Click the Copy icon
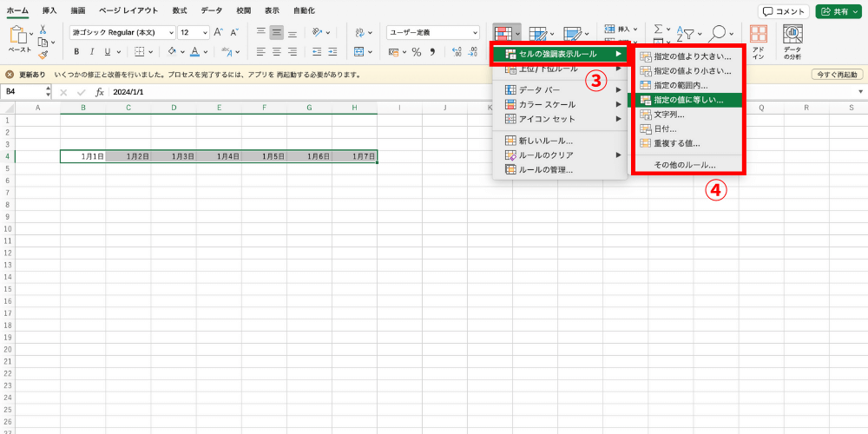 pyautogui.click(x=43, y=42)
